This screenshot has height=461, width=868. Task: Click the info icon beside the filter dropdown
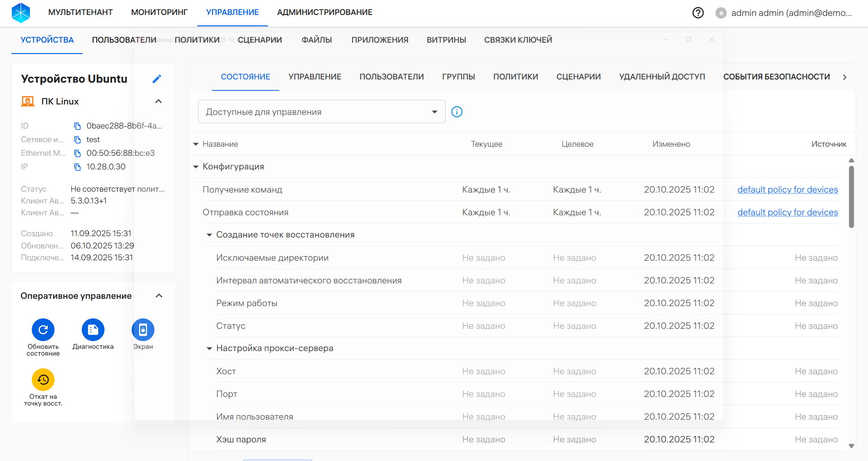pyautogui.click(x=457, y=112)
